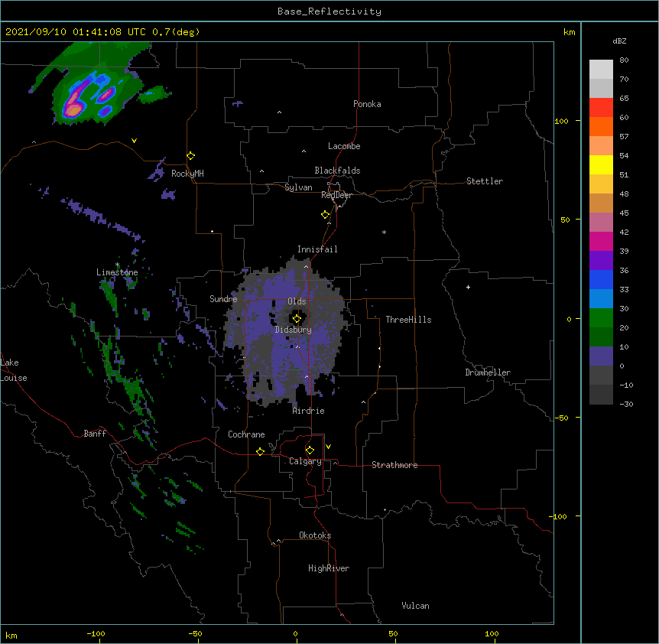Click the Lake Louise label
The width and height of the screenshot is (659, 644).
(x=14, y=370)
